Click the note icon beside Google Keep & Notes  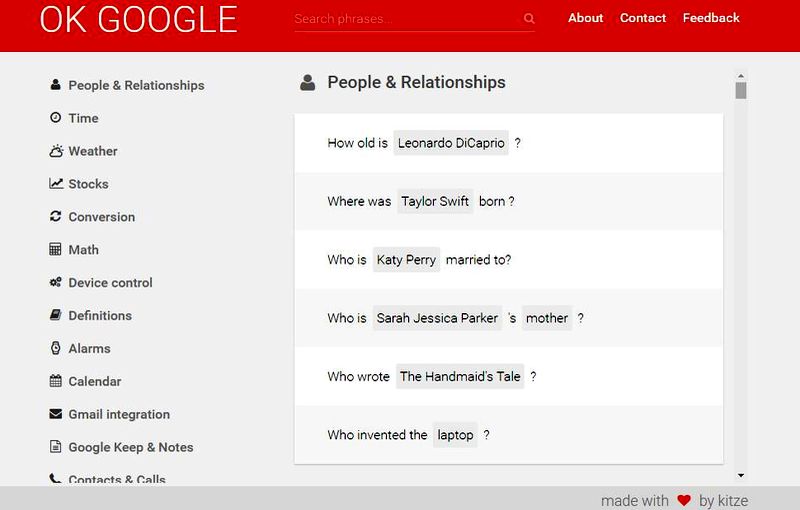coord(56,447)
